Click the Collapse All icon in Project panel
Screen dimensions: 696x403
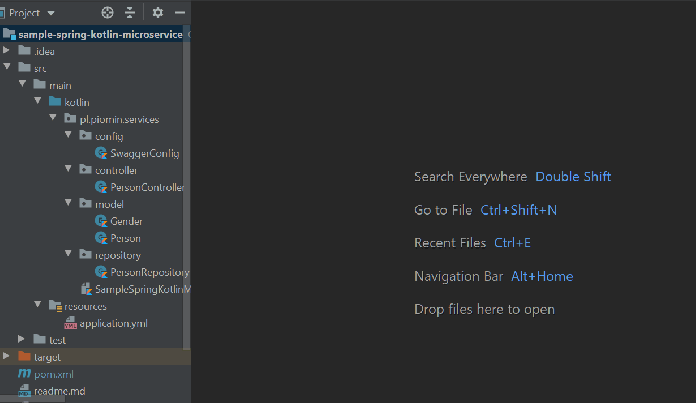coord(130,13)
